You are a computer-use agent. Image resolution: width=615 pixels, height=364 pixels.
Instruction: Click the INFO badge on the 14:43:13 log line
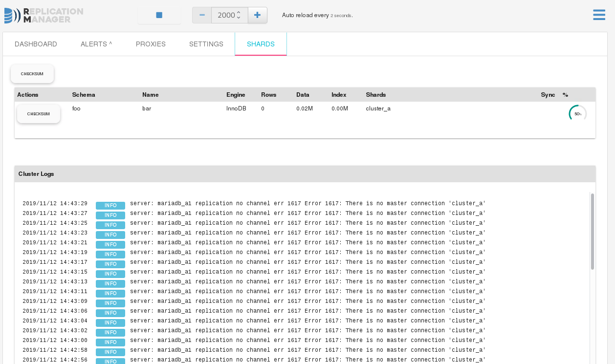click(110, 284)
